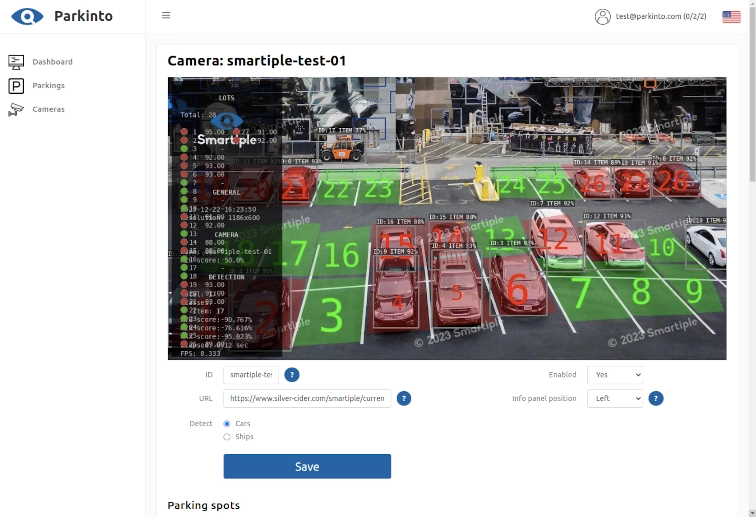
Task: Click the Parkings P icon
Action: [x=16, y=86]
